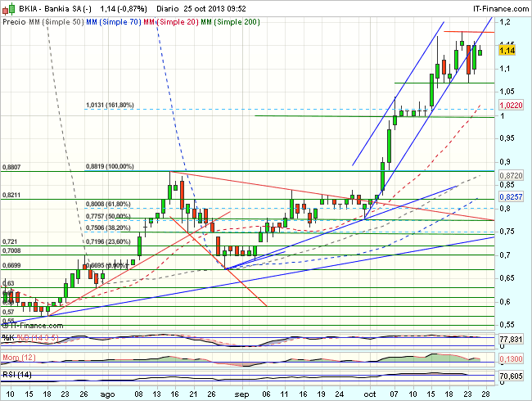Click the 77,831 stochastic value box

511,340
